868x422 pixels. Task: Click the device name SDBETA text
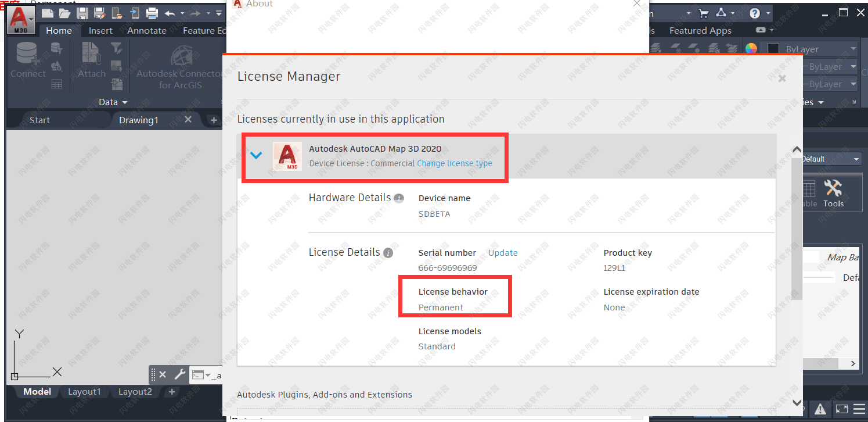434,213
